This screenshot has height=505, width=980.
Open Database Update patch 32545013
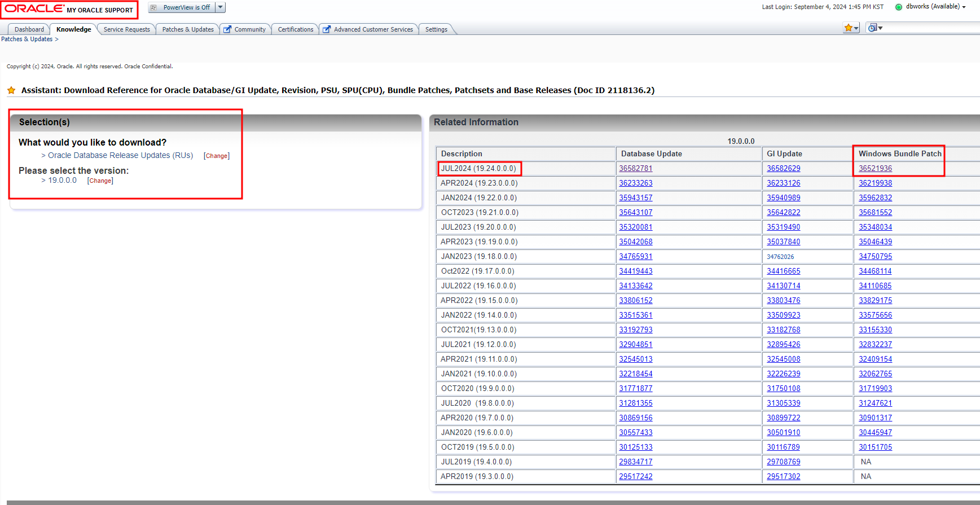coord(635,359)
